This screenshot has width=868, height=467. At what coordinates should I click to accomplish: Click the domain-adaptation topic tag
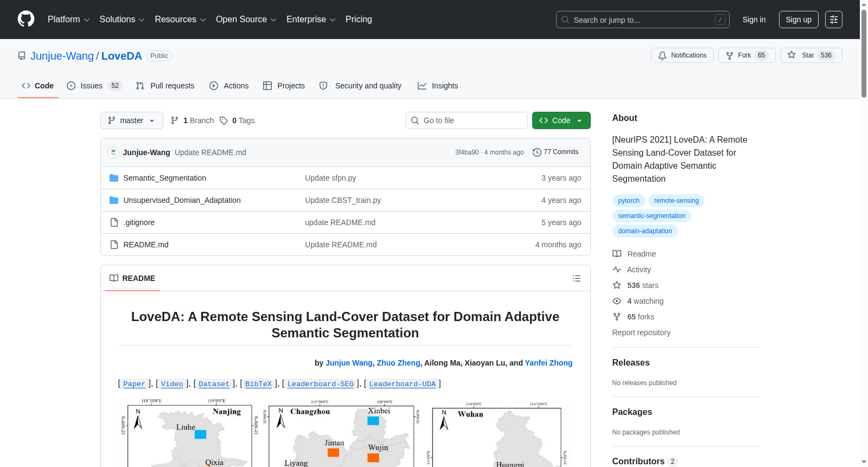point(645,231)
